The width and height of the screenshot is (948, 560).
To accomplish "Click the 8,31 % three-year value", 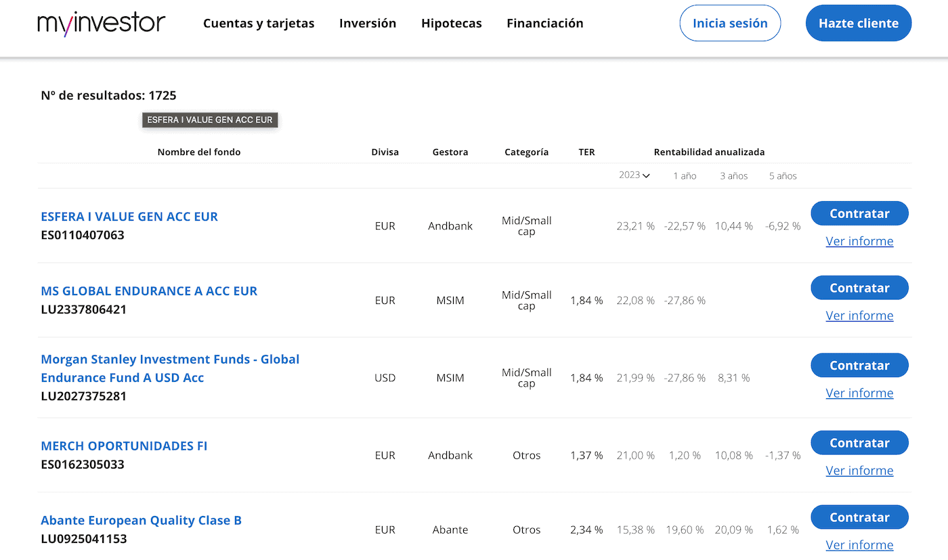I will coord(734,378).
